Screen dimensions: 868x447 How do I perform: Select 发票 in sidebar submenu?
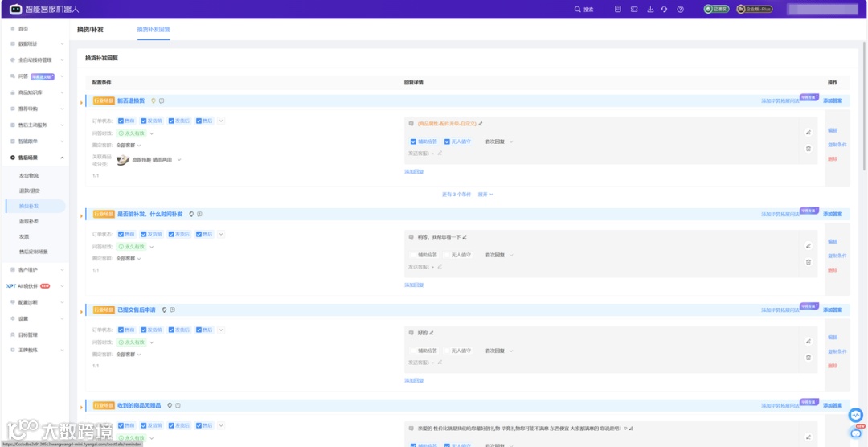24,236
